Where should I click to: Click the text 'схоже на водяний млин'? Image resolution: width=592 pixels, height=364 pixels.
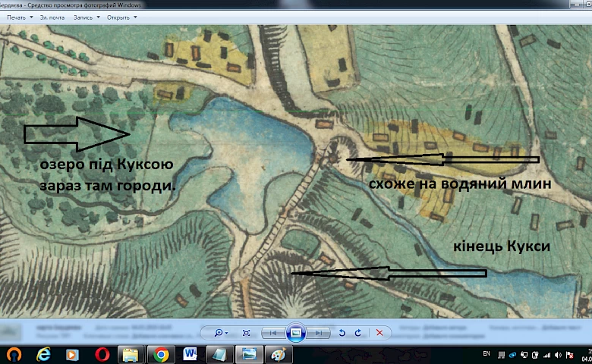[x=460, y=184]
